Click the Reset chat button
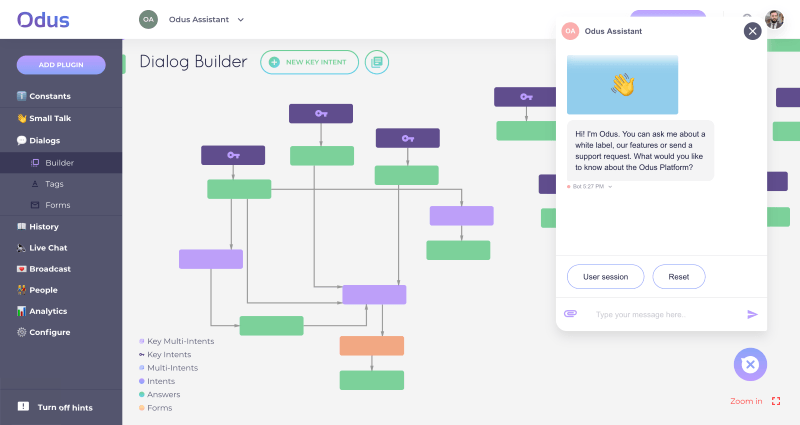 click(679, 276)
